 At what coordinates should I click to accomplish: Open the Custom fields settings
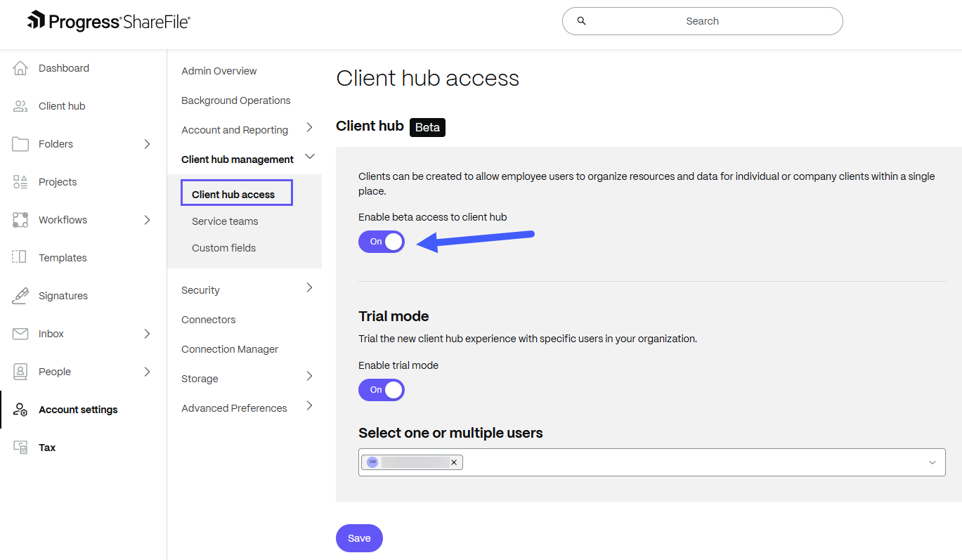223,247
